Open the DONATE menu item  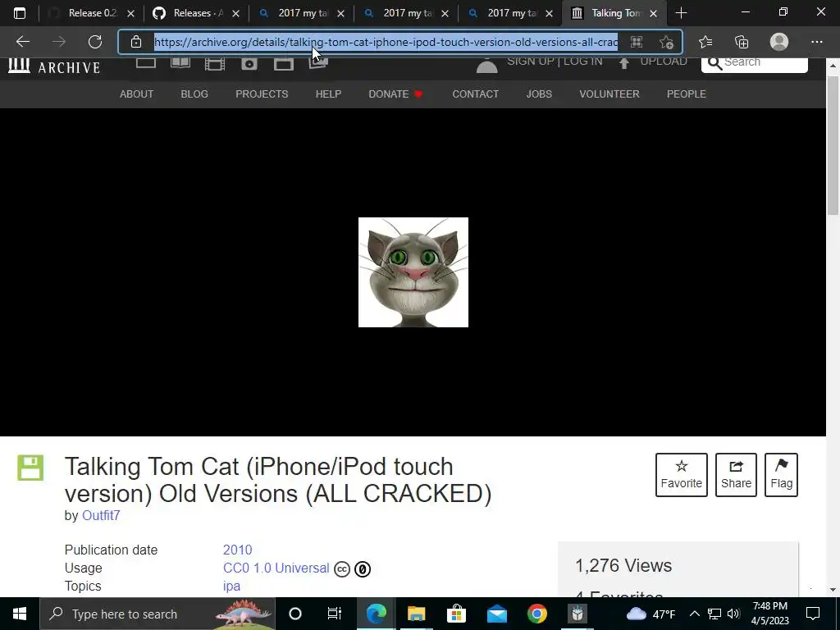(x=396, y=94)
